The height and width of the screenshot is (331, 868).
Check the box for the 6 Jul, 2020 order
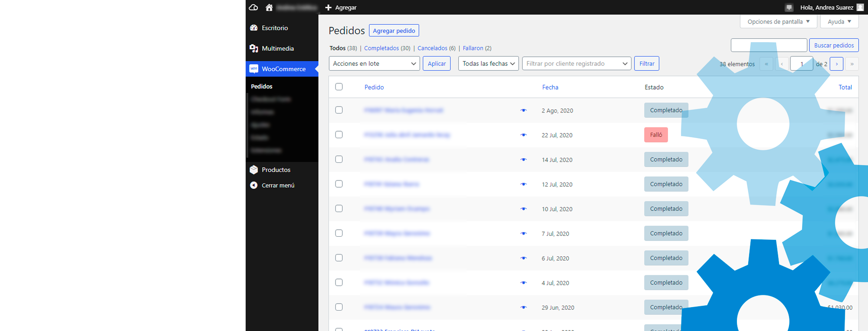point(339,258)
